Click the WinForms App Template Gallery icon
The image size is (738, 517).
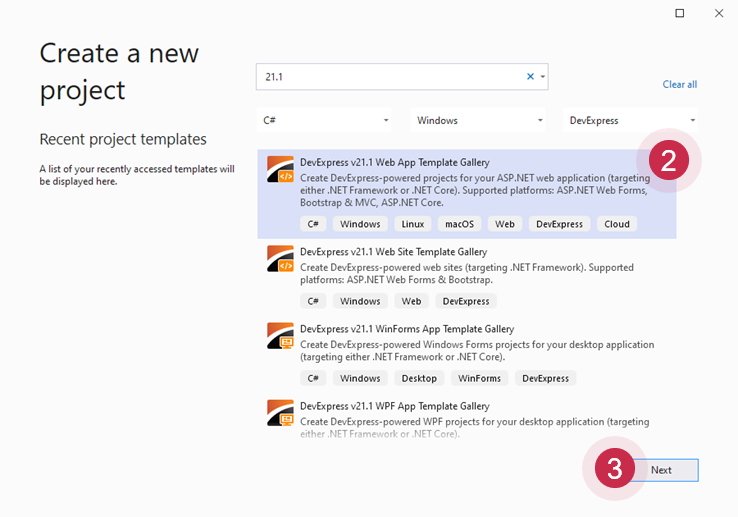(x=281, y=336)
